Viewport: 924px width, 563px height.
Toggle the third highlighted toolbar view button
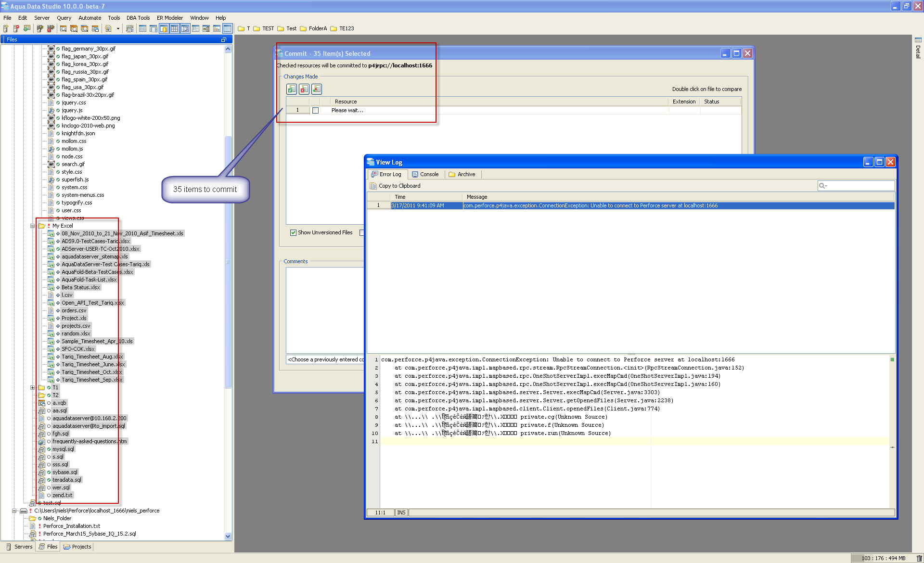coord(185,28)
